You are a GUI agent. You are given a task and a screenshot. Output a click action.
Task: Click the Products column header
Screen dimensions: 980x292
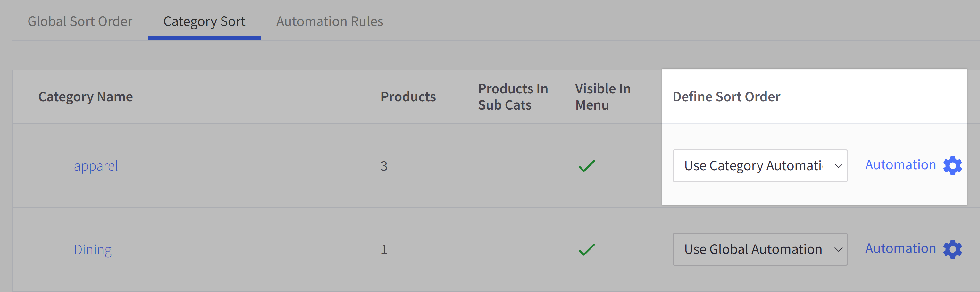click(408, 96)
